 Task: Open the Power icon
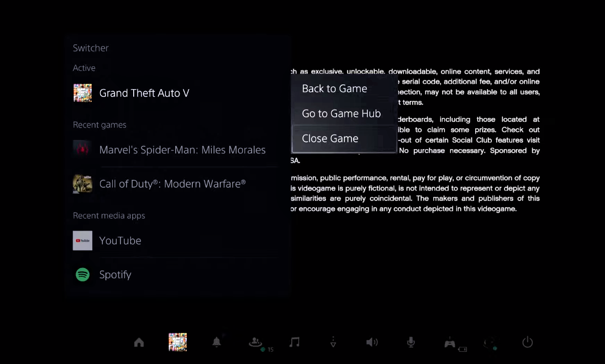tap(527, 342)
